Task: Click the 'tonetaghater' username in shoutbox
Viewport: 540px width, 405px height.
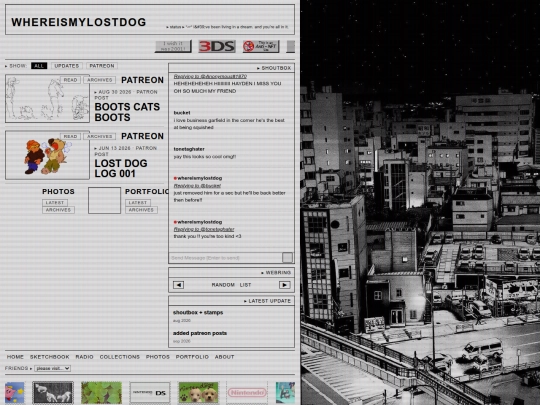Action: pos(189,149)
